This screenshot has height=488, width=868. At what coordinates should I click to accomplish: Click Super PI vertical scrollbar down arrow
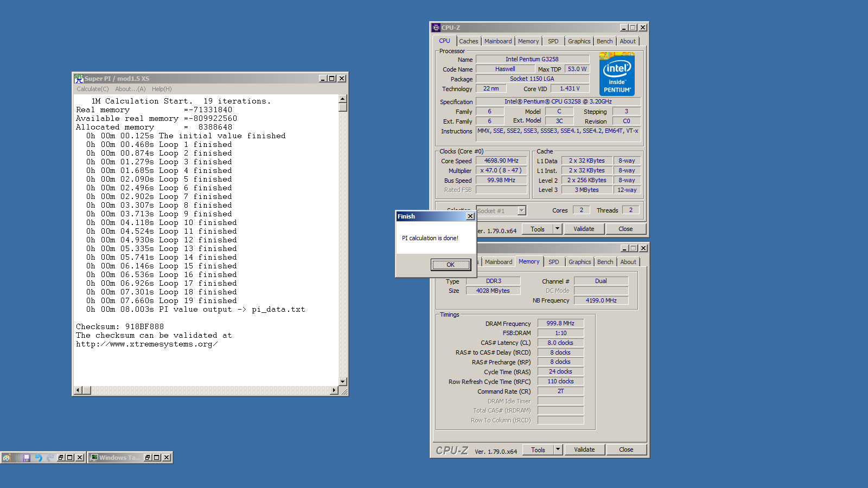click(343, 382)
